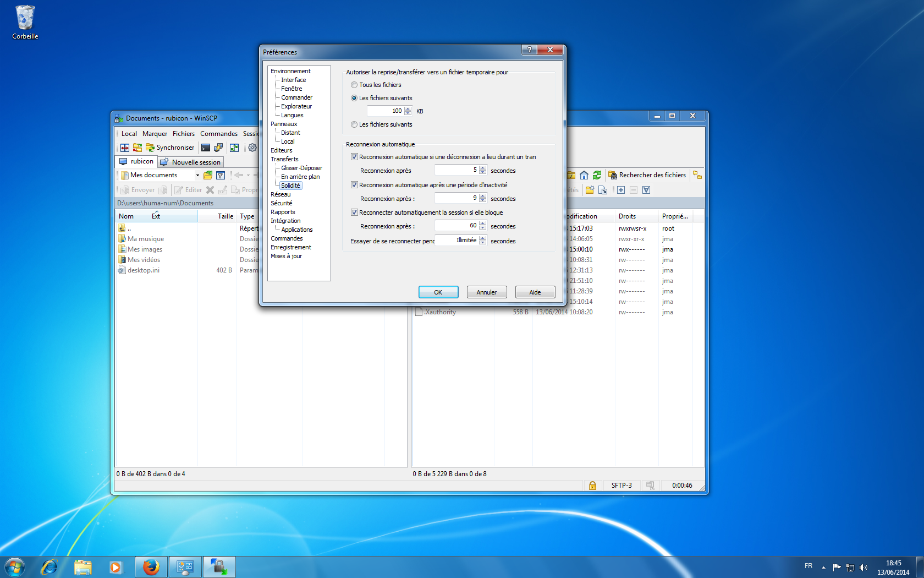Open the 'Sécurité' preferences page
The image size is (924, 578).
point(281,203)
